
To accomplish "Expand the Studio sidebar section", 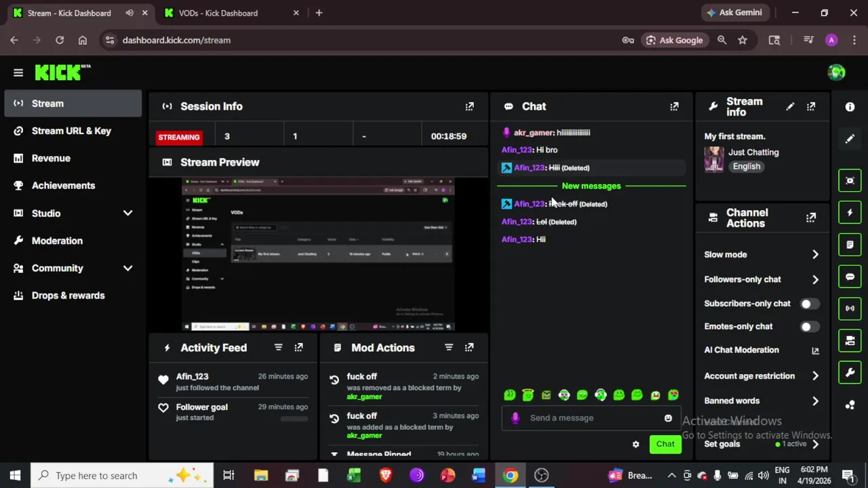I will coord(127,213).
